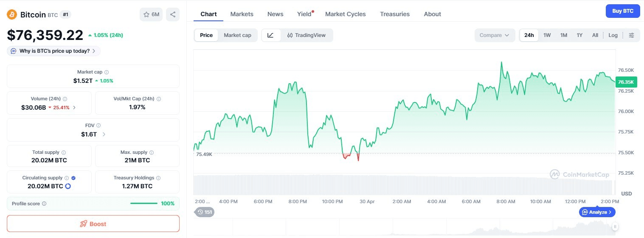Click the 1.97% Vol/Mkt Cap value
Image resolution: width=644 pixels, height=238 pixels.
137,107
